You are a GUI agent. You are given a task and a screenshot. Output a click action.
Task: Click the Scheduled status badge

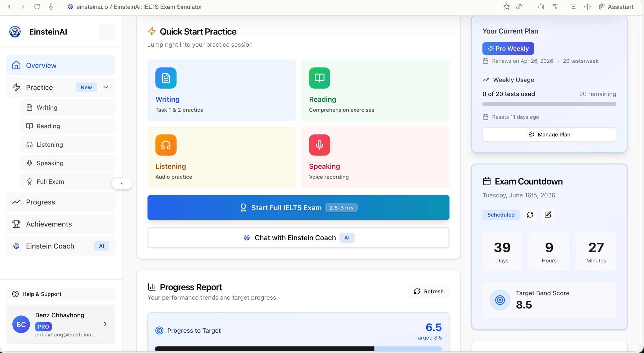tap(501, 215)
